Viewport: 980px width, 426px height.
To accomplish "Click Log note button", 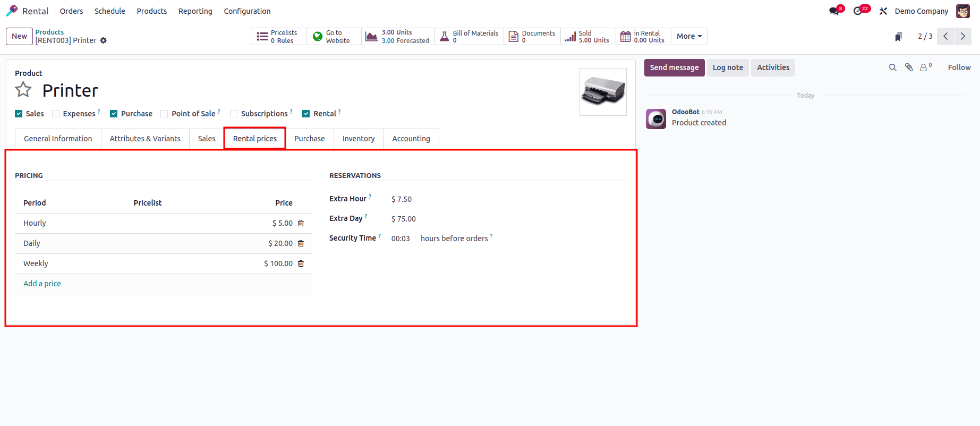I will (x=728, y=67).
